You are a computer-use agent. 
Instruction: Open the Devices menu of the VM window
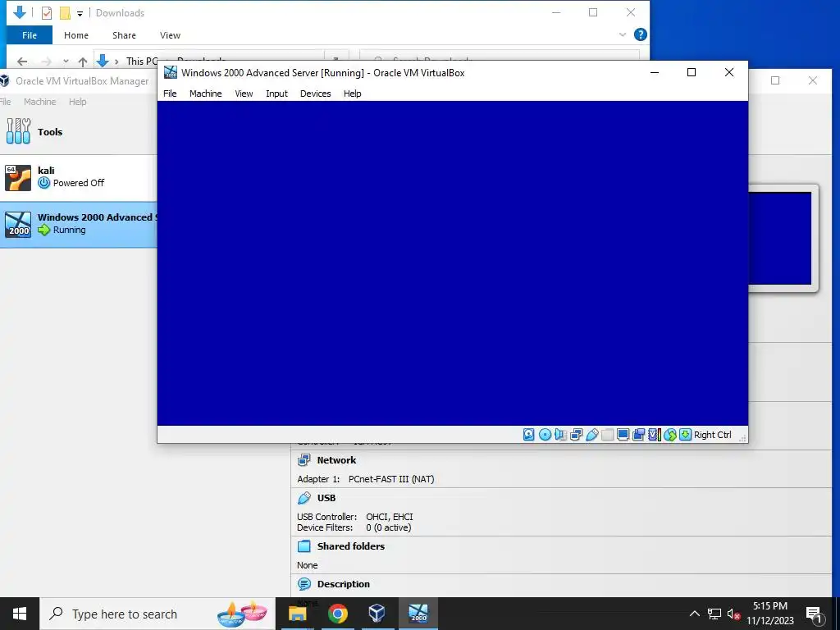[316, 94]
